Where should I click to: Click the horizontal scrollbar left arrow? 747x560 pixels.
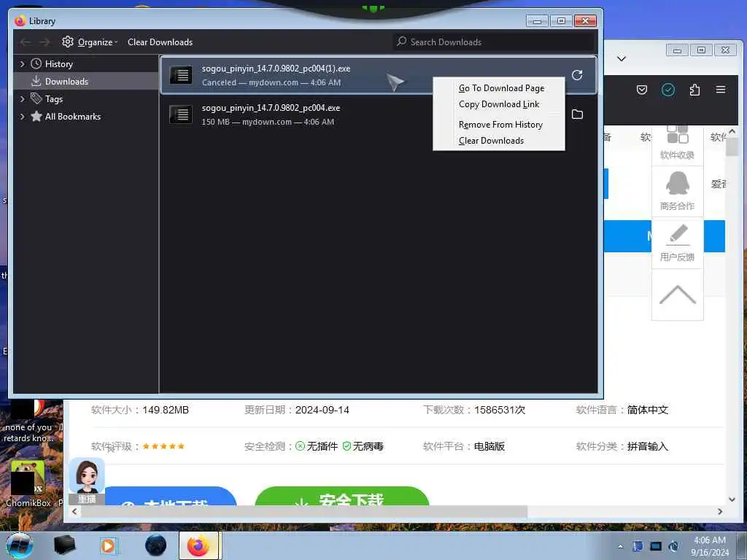coord(74,511)
